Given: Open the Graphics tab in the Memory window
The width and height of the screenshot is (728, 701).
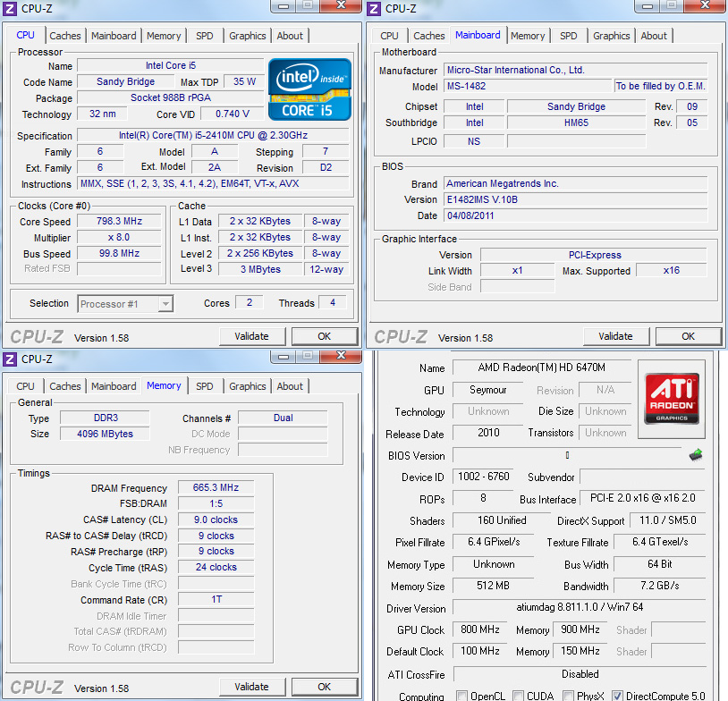Looking at the screenshot, I should (248, 386).
